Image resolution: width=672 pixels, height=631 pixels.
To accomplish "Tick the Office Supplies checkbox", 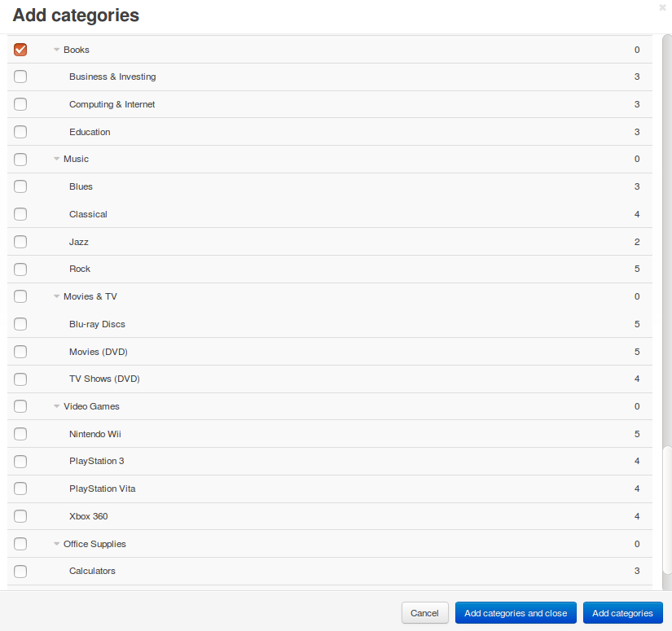I will [x=20, y=544].
